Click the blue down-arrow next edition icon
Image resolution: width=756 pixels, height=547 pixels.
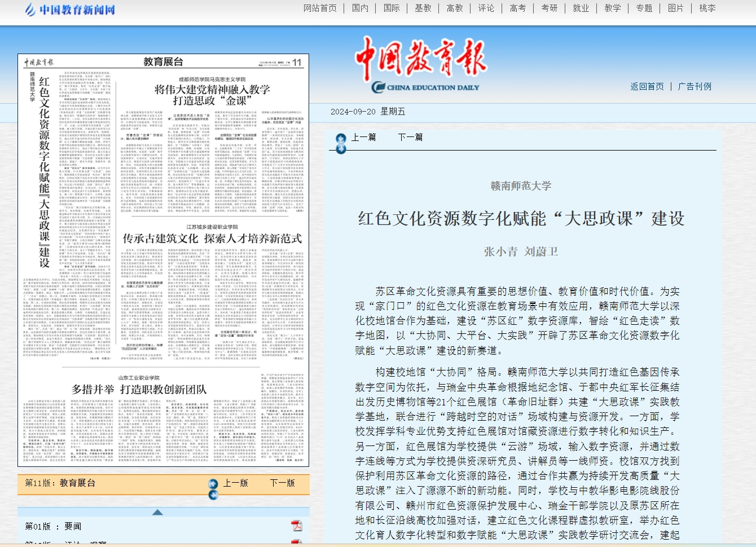pos(213,495)
